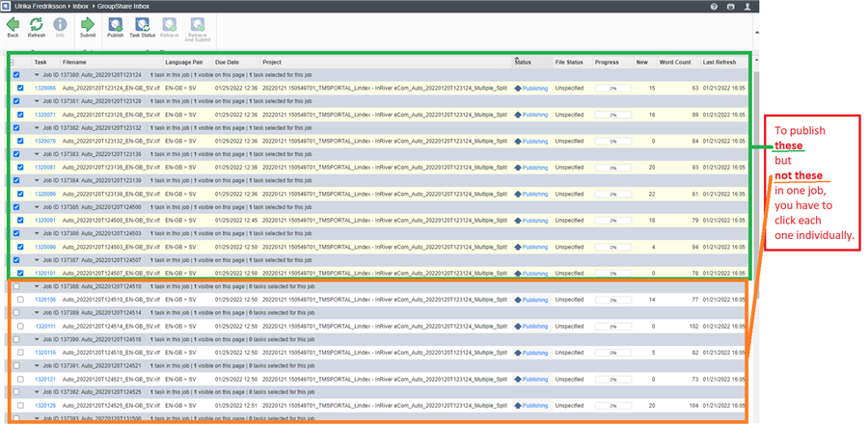
Task: Open task link 1320121
Action: click(45, 380)
